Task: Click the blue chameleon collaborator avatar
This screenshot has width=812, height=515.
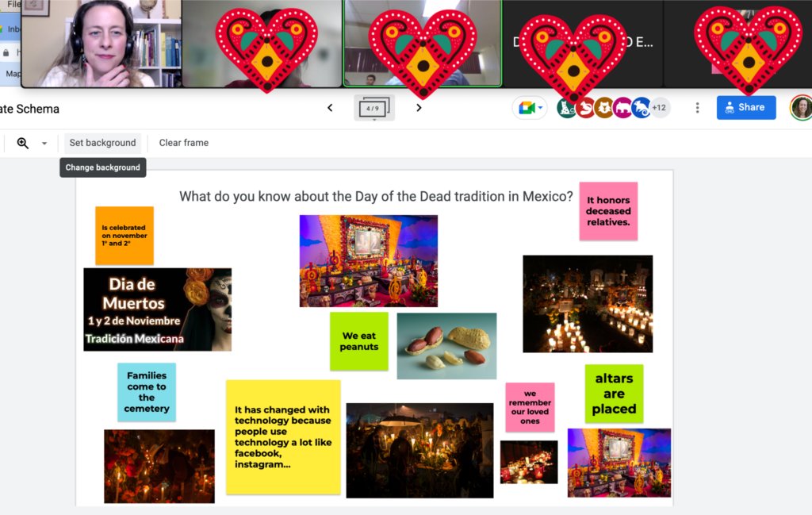Action: click(x=641, y=108)
